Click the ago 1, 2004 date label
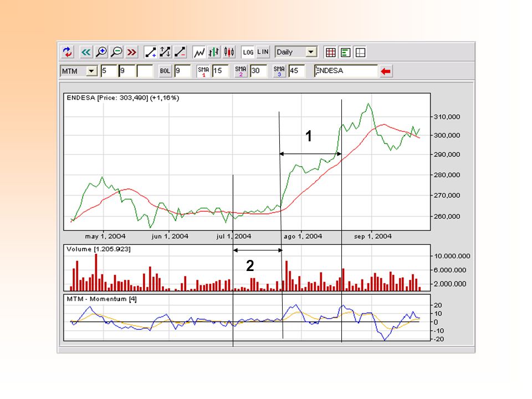This screenshot has height=399, width=532. point(303,237)
